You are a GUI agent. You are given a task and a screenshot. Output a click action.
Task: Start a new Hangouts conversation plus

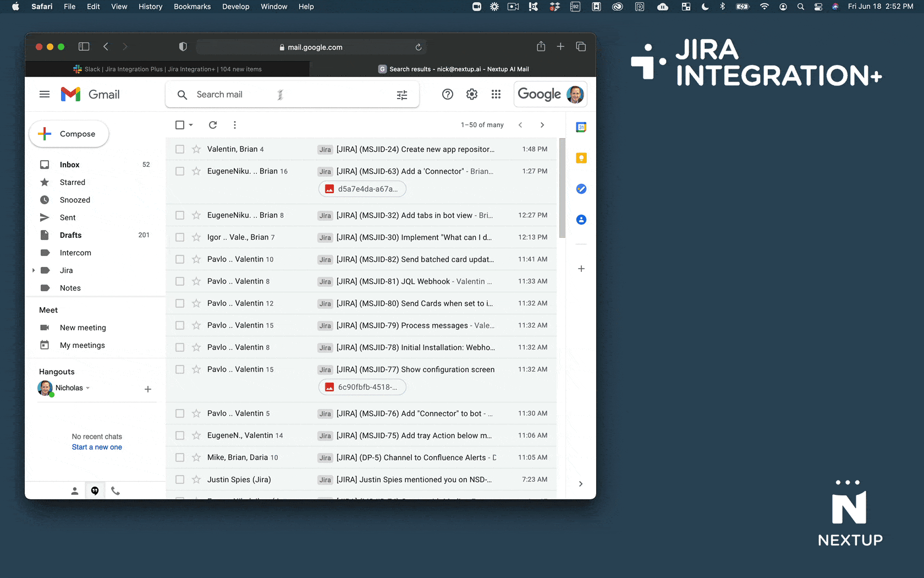click(x=148, y=389)
